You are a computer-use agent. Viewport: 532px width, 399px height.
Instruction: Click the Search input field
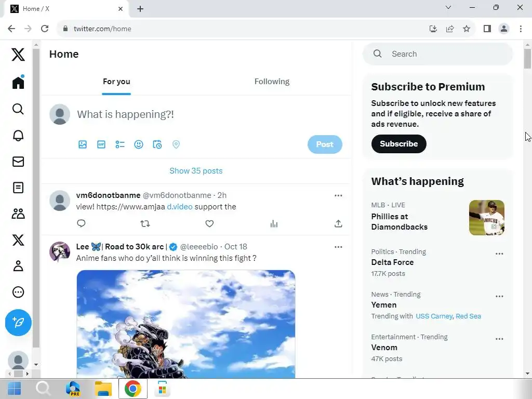(437, 54)
